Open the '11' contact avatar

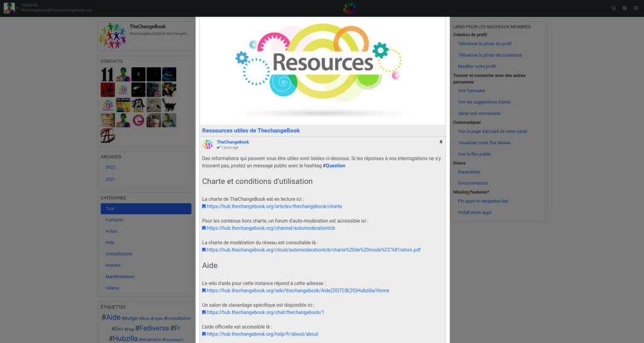click(108, 74)
